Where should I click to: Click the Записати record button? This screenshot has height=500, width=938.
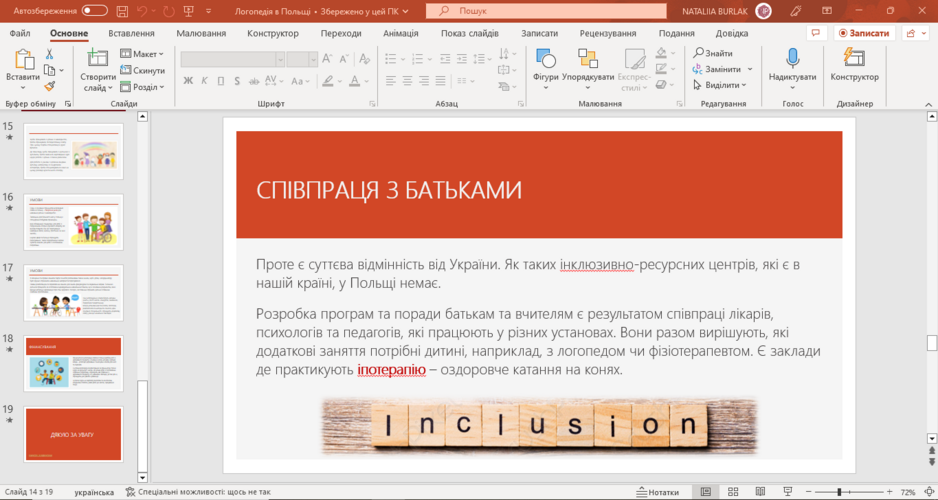tap(864, 33)
